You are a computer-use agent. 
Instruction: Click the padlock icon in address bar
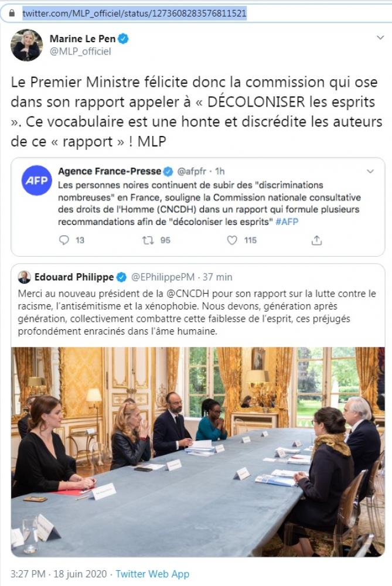coord(12,13)
